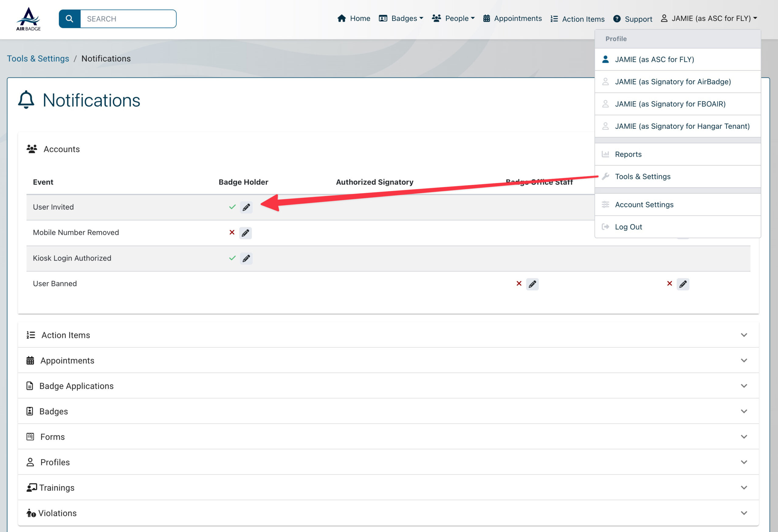Open Reports from the profile menu

coord(628,154)
